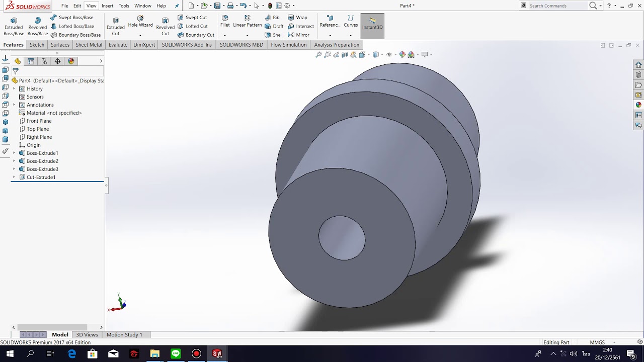Select the Mirror tool

pos(298,35)
